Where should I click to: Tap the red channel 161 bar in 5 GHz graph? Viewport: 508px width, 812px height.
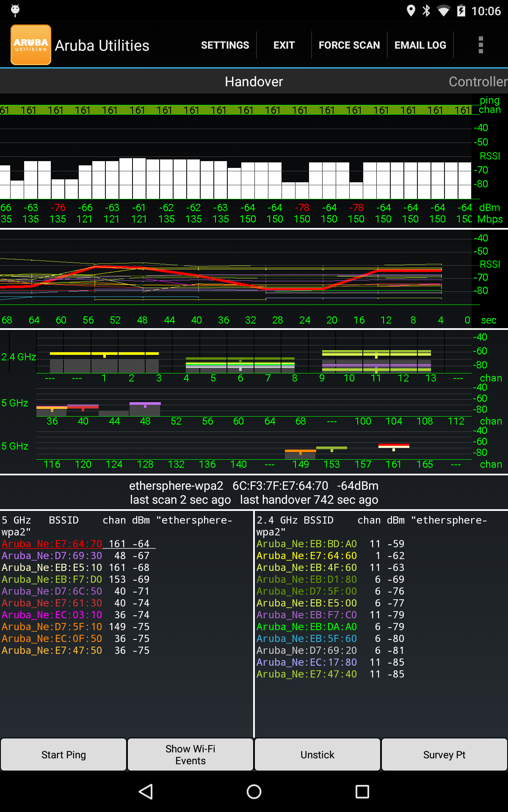pyautogui.click(x=394, y=445)
